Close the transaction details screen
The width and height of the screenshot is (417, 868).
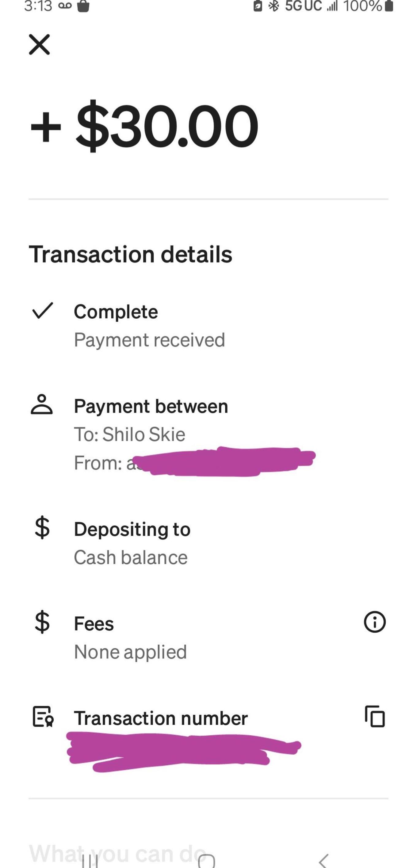[x=39, y=44]
